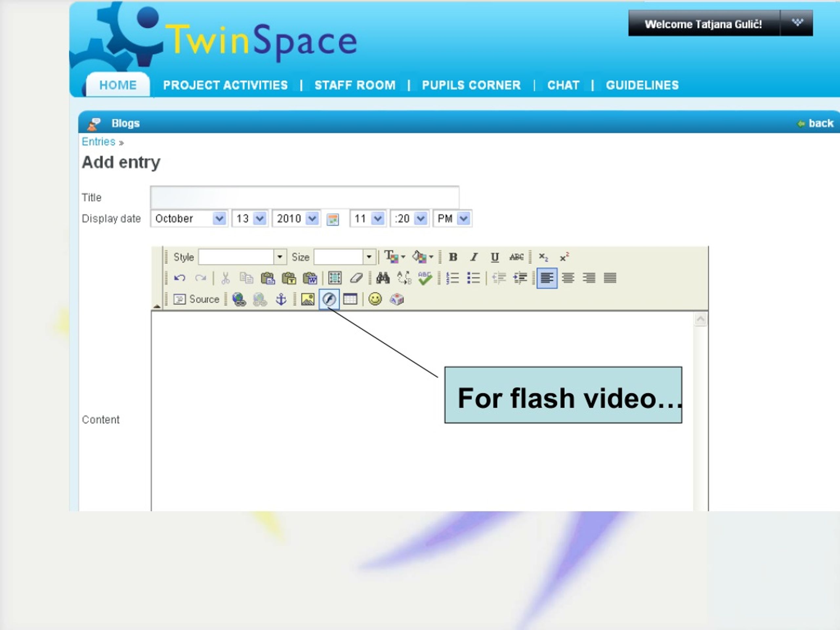Image resolution: width=840 pixels, height=630 pixels.
Task: Open the day dropdown showing 13
Action: click(250, 219)
